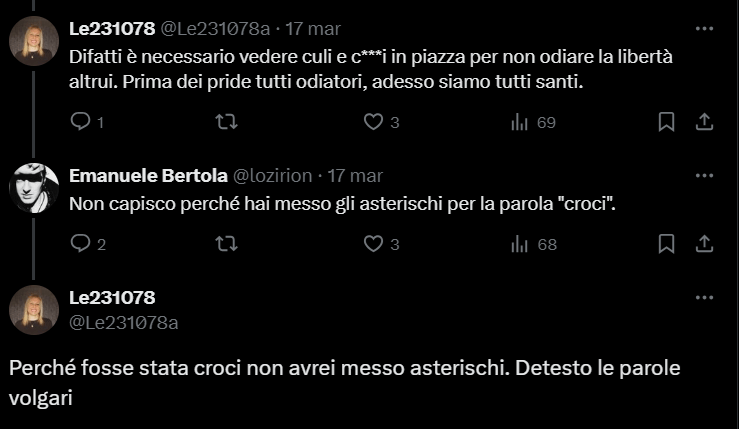Share Le231078's first tweet
The height and width of the screenshot is (429, 739).
point(703,122)
